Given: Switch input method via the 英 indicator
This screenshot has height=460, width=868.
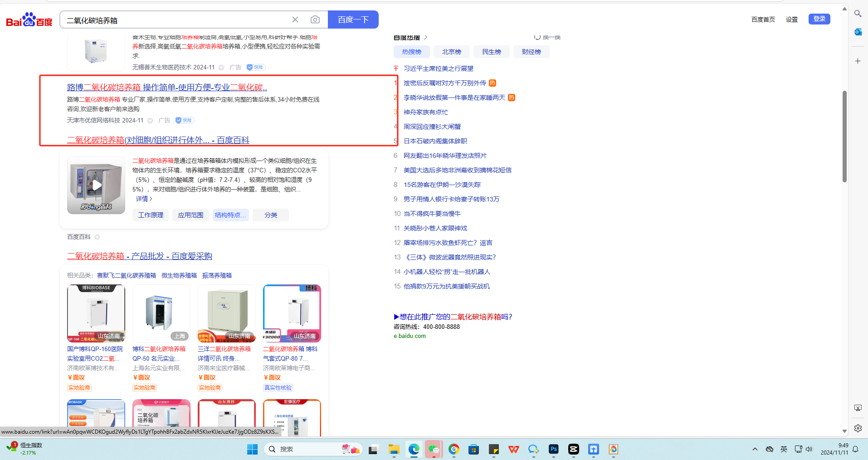Looking at the screenshot, I should [784, 449].
